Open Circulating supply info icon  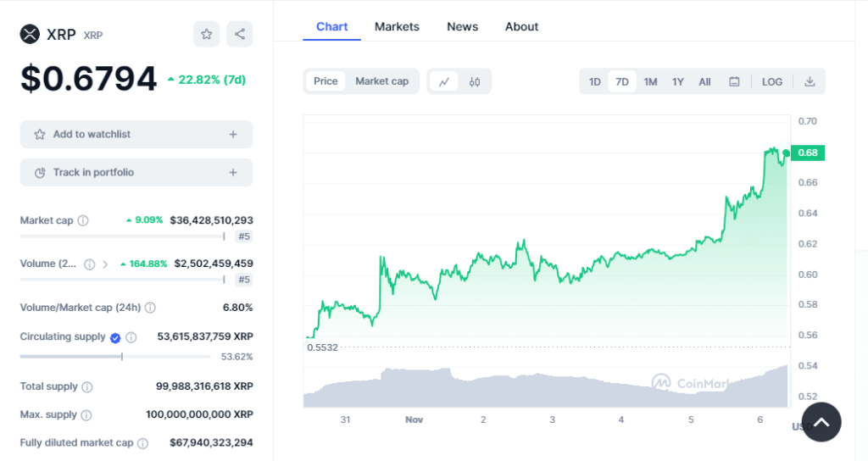coord(131,337)
